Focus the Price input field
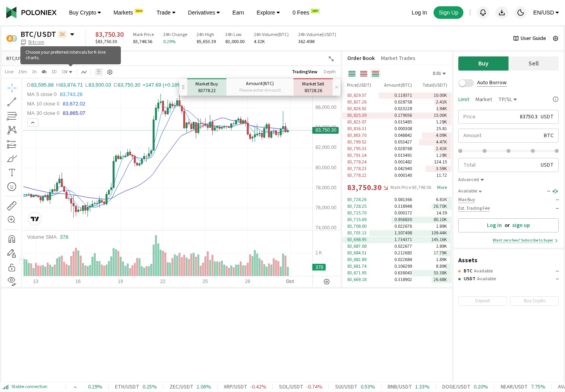 [508, 117]
